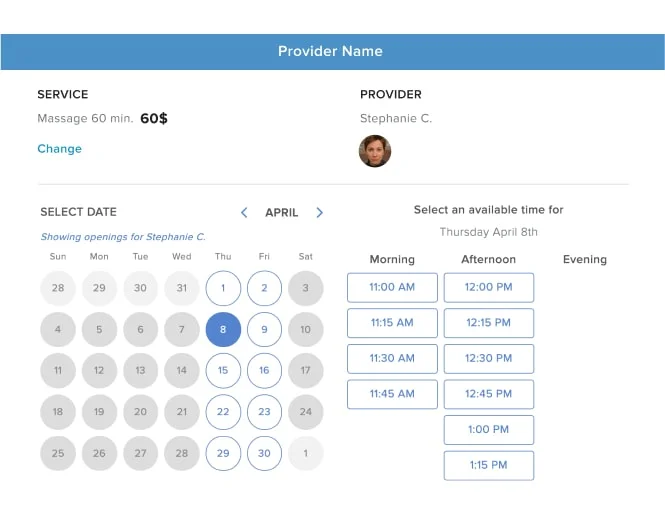Pick the 12:45 PM time slot
This screenshot has width=665, height=520.
pyautogui.click(x=489, y=394)
